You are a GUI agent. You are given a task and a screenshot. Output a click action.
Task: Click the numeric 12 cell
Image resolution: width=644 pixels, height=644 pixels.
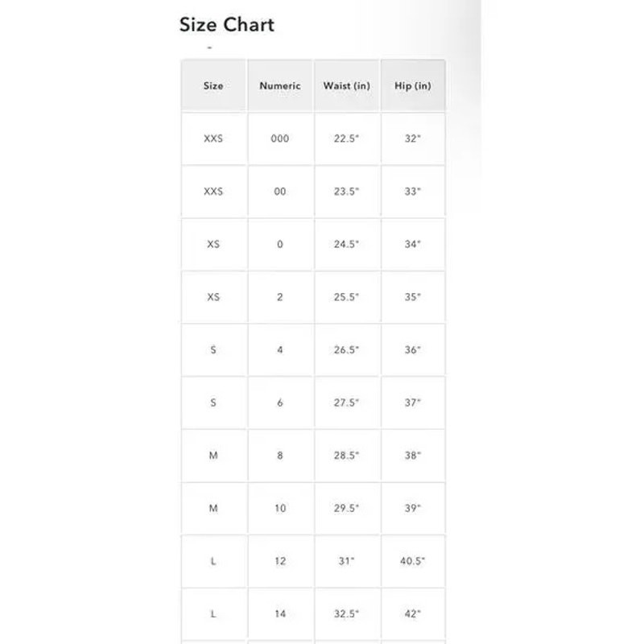tap(280, 561)
